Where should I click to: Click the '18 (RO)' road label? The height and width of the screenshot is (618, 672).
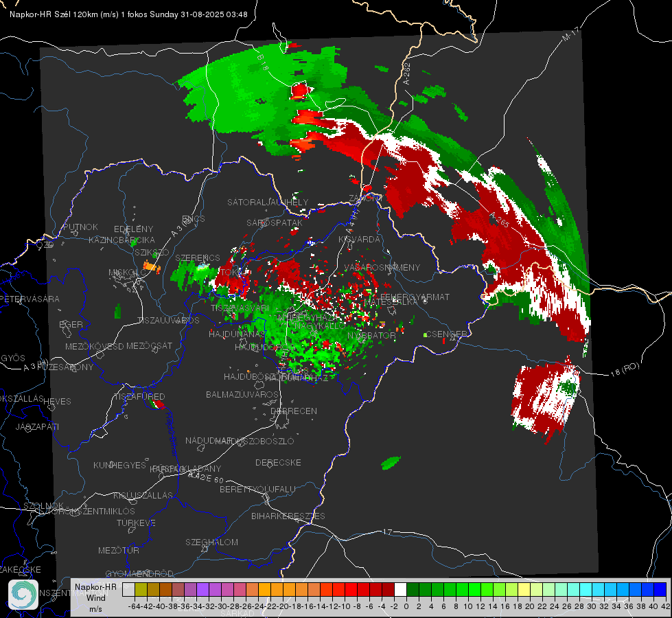[x=625, y=369]
